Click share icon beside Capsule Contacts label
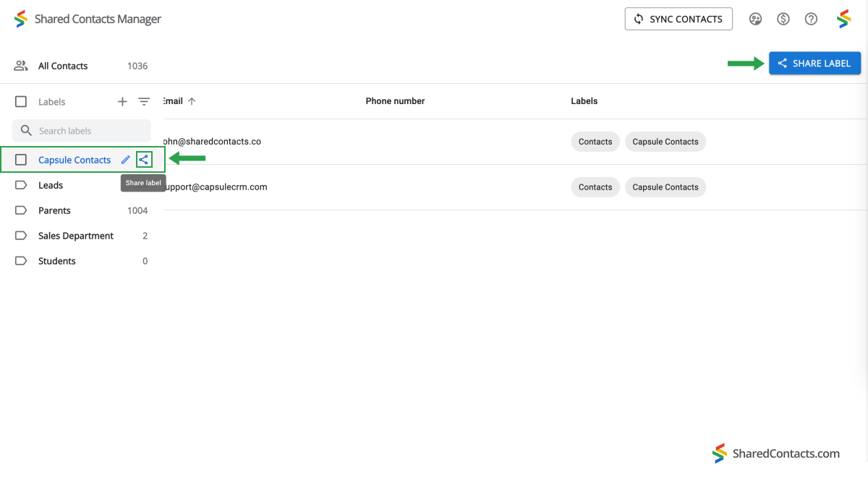Viewport: 868px width, 488px height. [x=144, y=160]
